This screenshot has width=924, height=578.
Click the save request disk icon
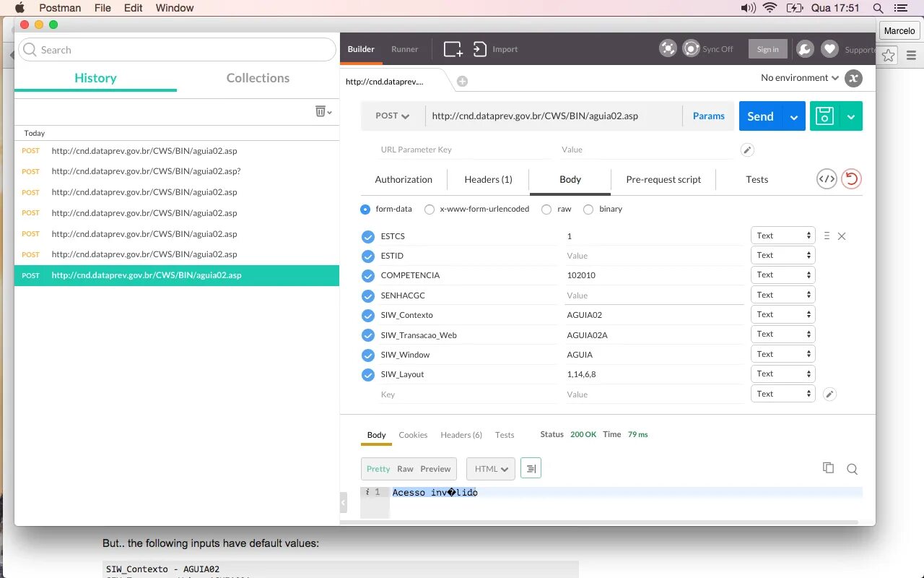coord(824,116)
